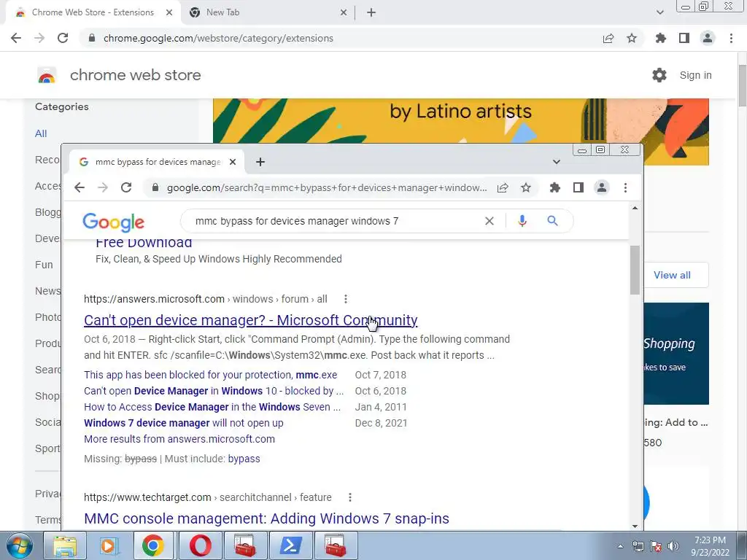Open tab search chevron in Google window
This screenshot has width=747, height=560.
[556, 162]
